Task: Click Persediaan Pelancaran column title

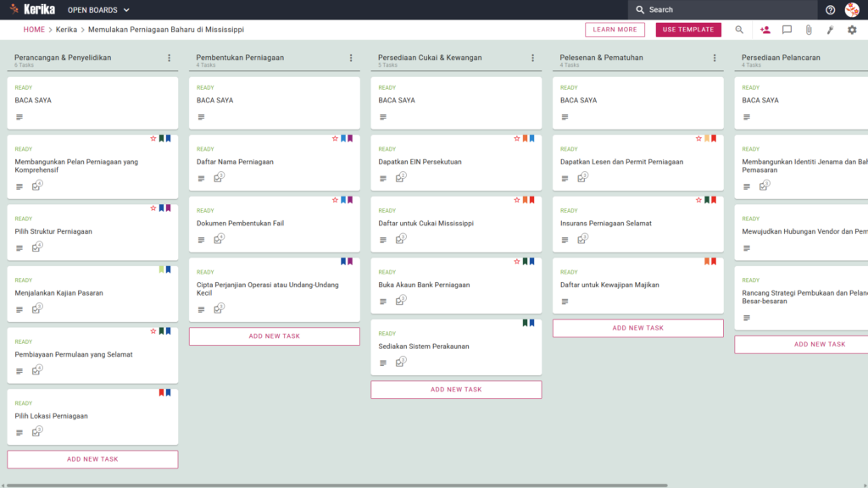Action: point(781,58)
